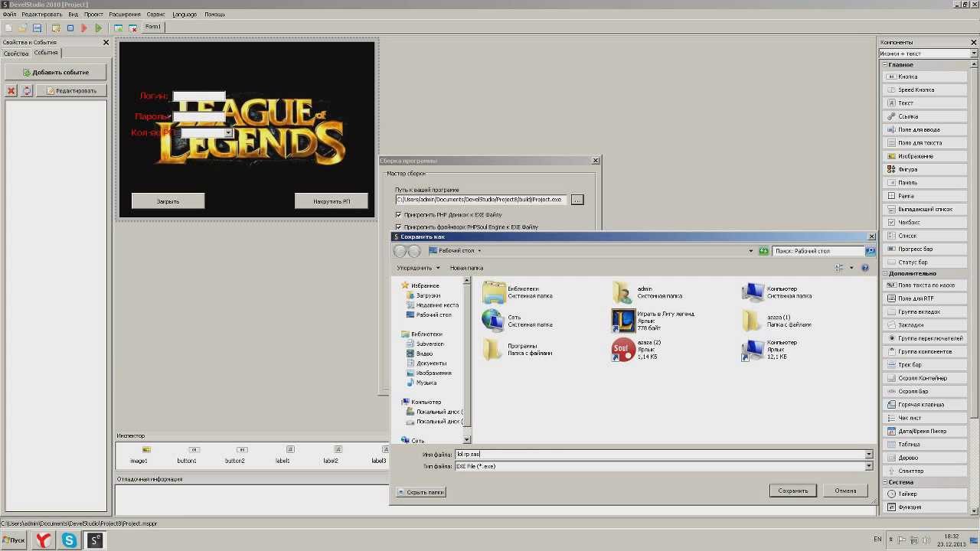980x551 pixels.
Task: Switch to the Свойства tab
Action: 15,54
